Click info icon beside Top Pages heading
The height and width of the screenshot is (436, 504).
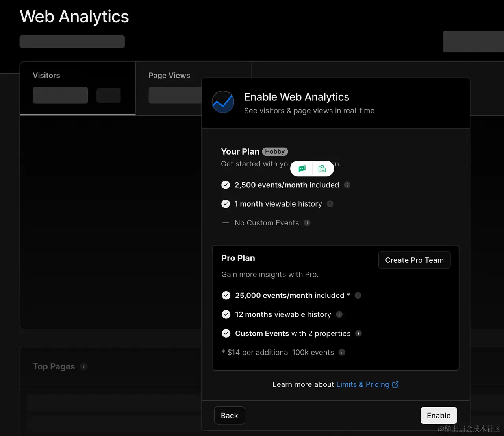[x=83, y=366]
